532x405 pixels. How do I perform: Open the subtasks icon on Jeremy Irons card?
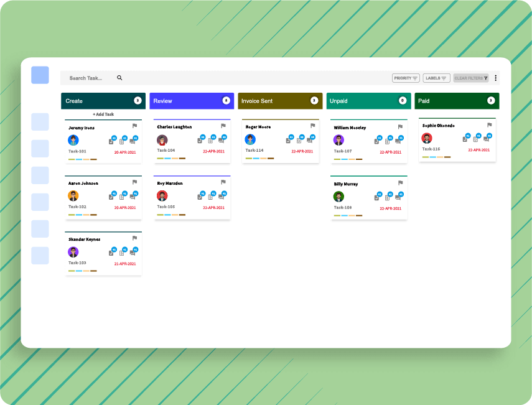[x=111, y=141]
